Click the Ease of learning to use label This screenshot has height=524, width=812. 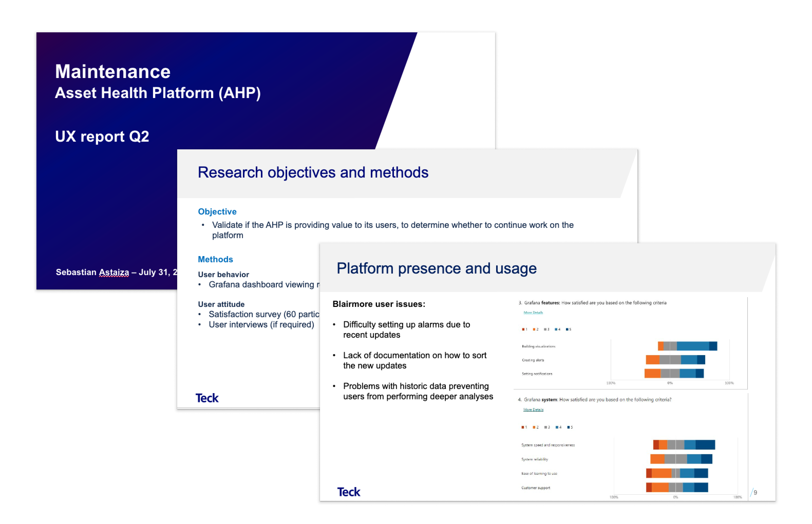tap(539, 473)
